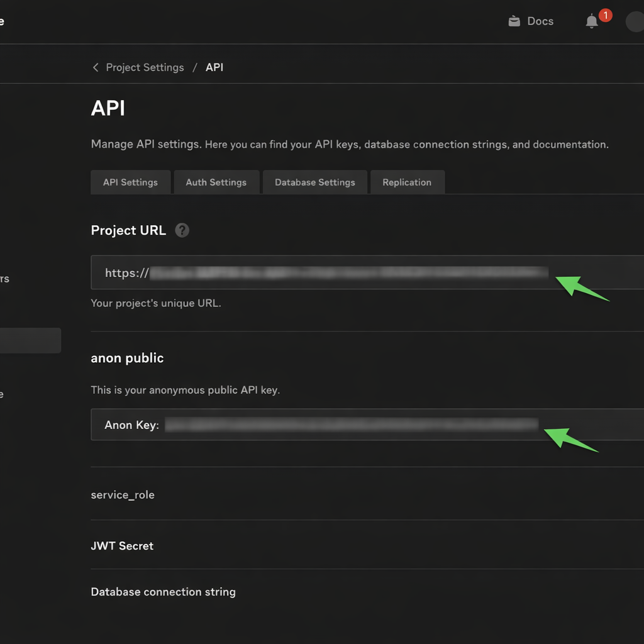Expand the Database connection string section
Viewport: 644px width, 644px height.
163,592
